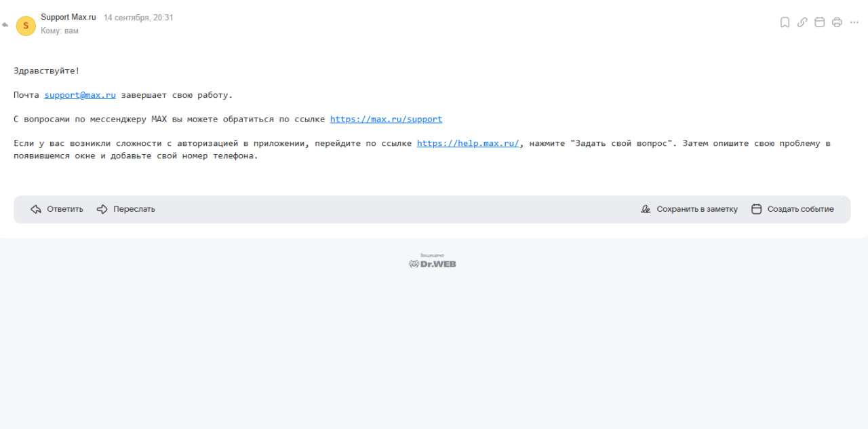Screen dimensions: 868x429
Task: Open the support@max.ru email link
Action: point(80,95)
